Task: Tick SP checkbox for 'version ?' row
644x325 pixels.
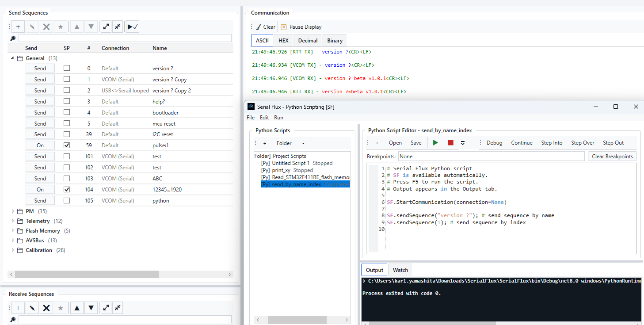Action: click(67, 68)
